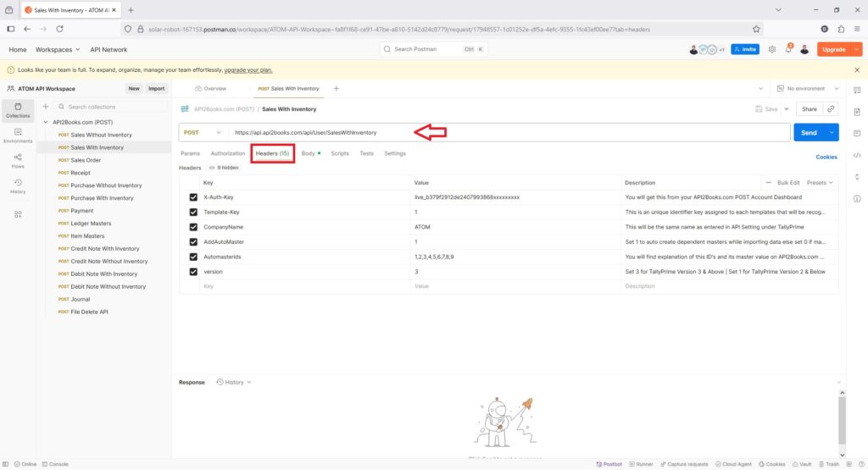Open the History sidebar panel
Screen dimensions: 868x470
tap(18, 186)
